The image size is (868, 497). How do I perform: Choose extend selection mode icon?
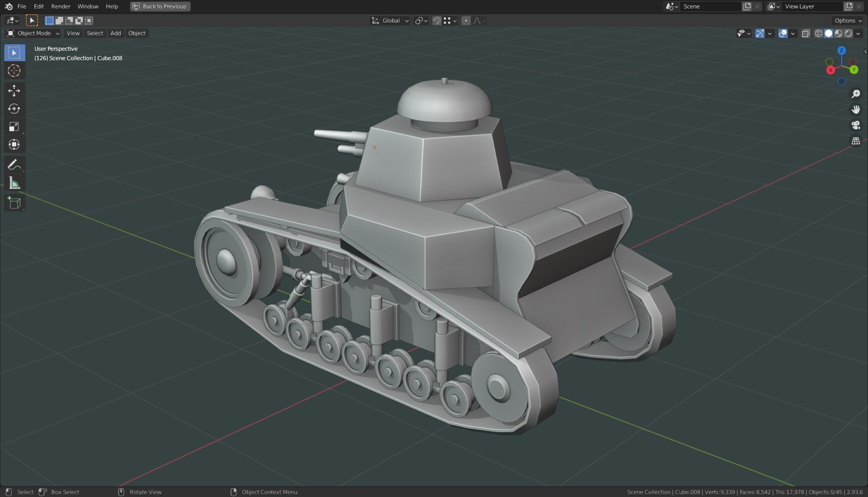[59, 20]
